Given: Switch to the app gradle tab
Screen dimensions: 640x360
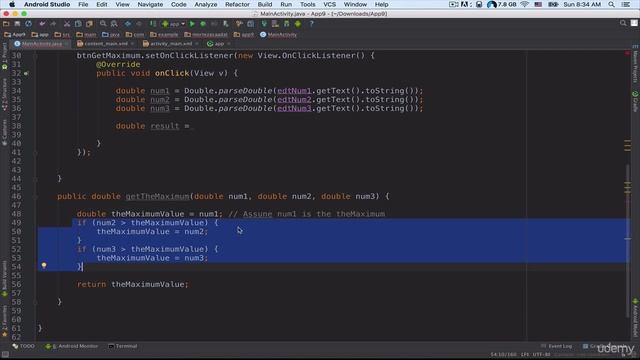Looking at the screenshot, I should 219,44.
